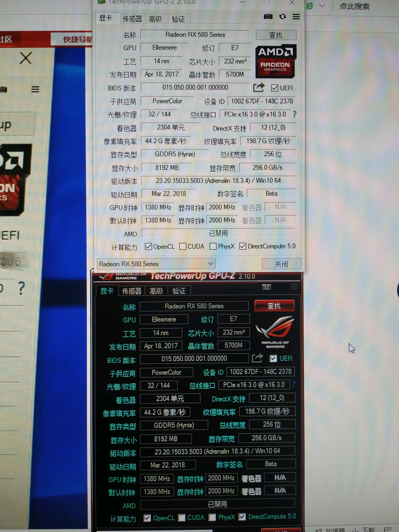Click device ID '1002 67DF - 148C 2378' in light window
The image size is (399, 532).
pyautogui.click(x=262, y=101)
